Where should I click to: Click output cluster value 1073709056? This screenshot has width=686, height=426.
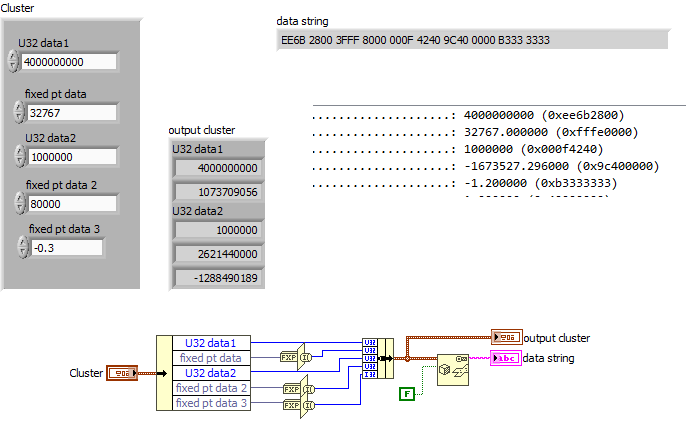coord(219,192)
